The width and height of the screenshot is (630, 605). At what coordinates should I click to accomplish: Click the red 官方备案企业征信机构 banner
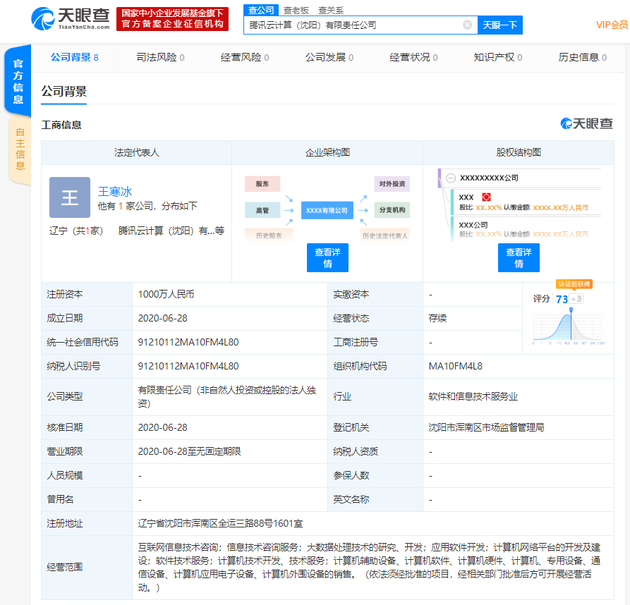(172, 18)
